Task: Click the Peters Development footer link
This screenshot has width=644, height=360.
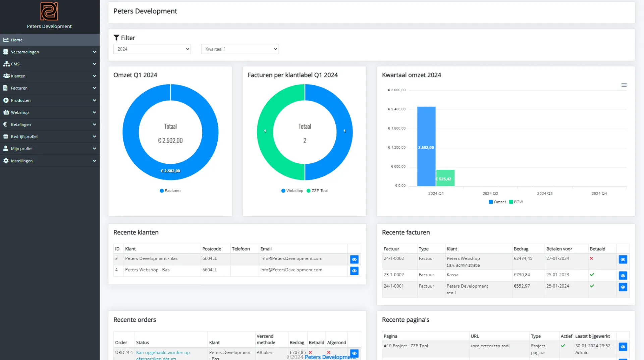Action: pyautogui.click(x=330, y=357)
